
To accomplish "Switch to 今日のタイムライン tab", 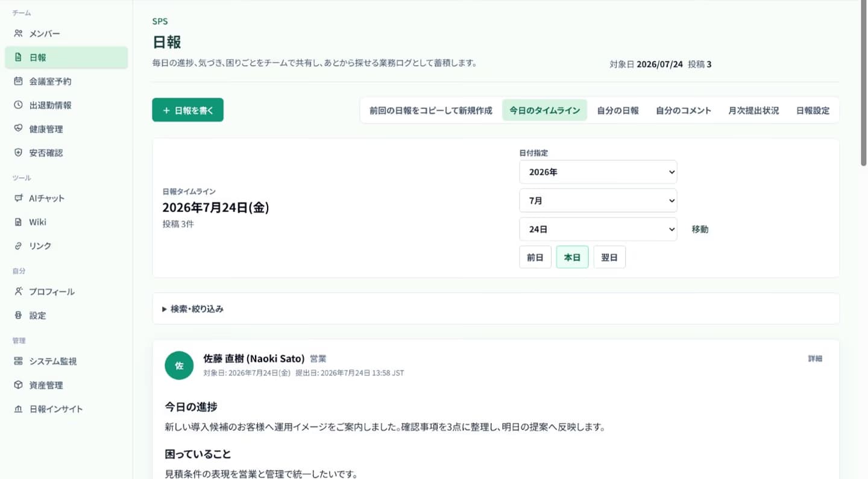I will (544, 110).
